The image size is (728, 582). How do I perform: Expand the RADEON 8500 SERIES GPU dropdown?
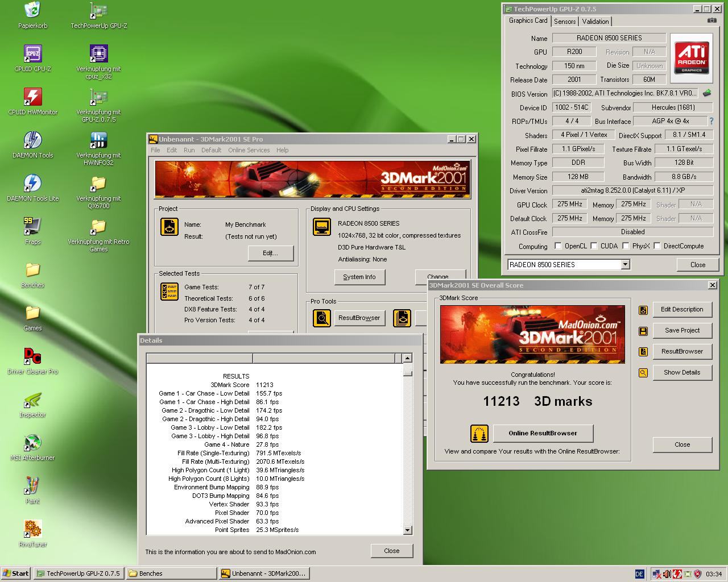point(625,264)
